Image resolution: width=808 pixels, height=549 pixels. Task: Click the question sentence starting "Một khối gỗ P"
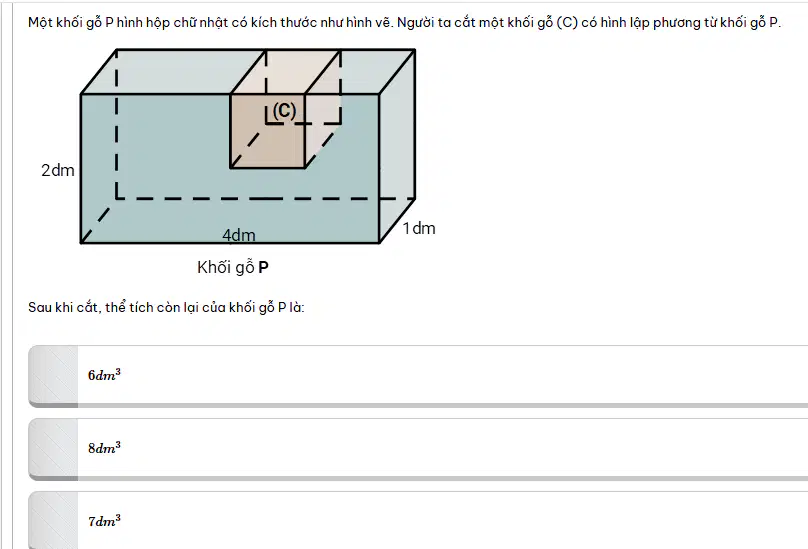point(405,23)
